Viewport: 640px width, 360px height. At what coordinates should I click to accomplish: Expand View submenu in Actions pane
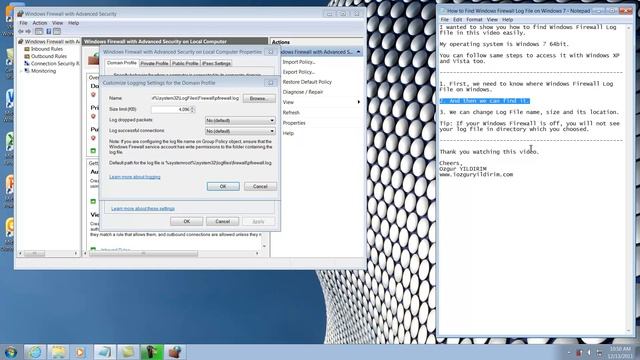tap(321, 102)
